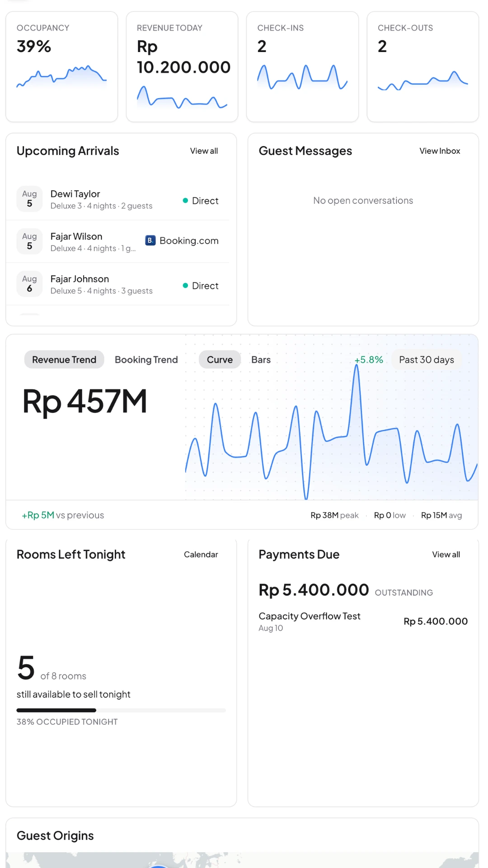488x868 pixels.
Task: Open View Inbox in Guest Messages
Action: point(440,151)
